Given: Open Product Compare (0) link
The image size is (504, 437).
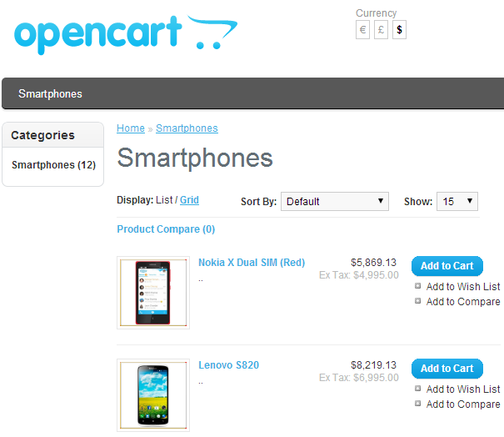Looking at the screenshot, I should coord(166,229).
